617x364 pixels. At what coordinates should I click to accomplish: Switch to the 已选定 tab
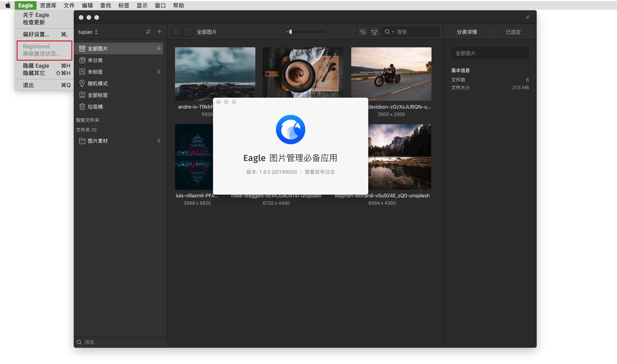click(x=513, y=32)
